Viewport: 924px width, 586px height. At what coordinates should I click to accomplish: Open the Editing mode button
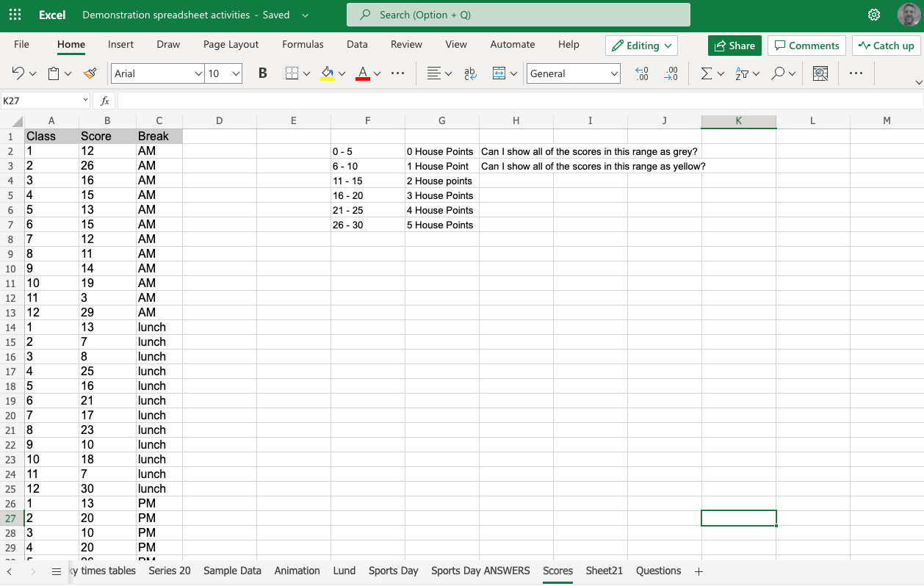641,46
